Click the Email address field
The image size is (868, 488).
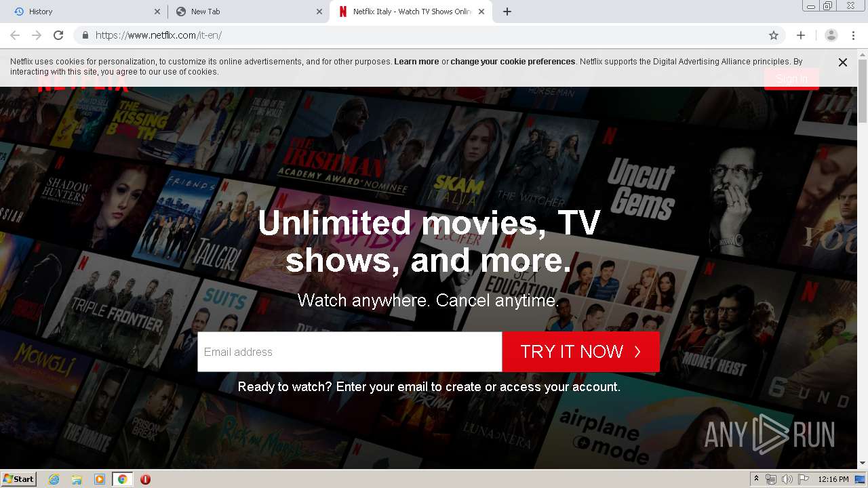(x=349, y=352)
